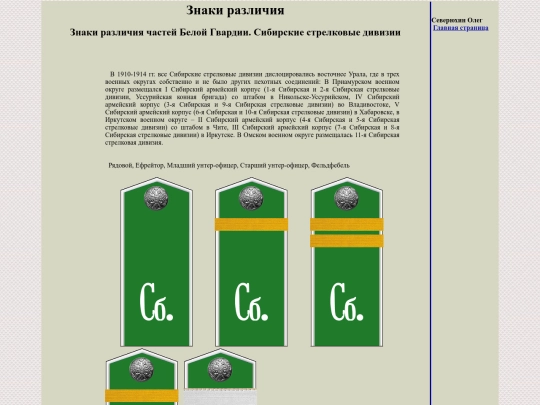
Task: Select the plain green shoulder strap without stripes
Action: tap(156, 262)
